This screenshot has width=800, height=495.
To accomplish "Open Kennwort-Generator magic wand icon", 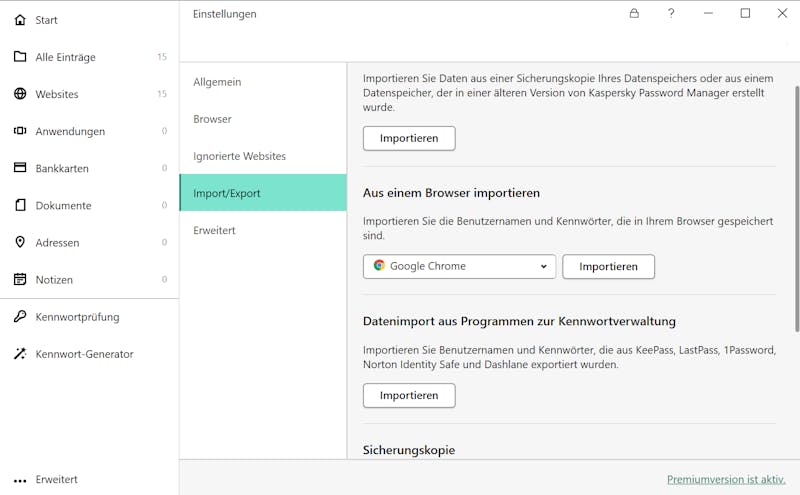I will 20,354.
